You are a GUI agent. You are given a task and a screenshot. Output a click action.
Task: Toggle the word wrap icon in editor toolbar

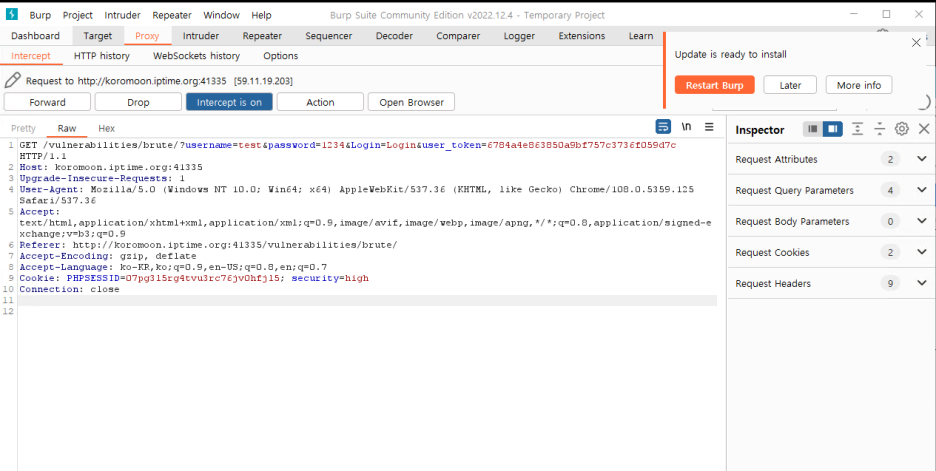pos(663,127)
